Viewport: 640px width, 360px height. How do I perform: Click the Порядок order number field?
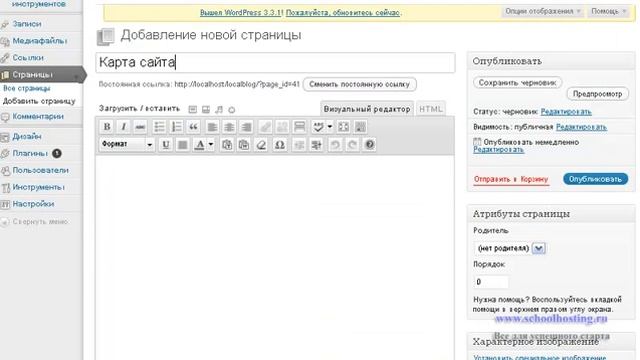click(x=491, y=282)
